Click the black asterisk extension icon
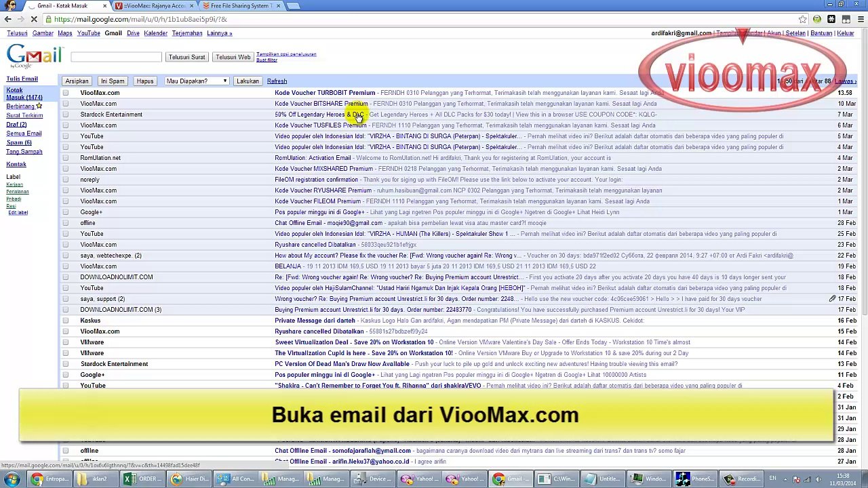 point(831,19)
